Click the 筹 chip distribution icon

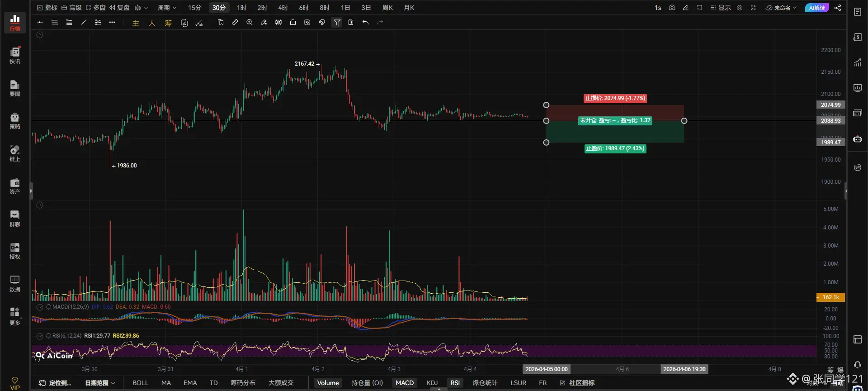[168, 23]
